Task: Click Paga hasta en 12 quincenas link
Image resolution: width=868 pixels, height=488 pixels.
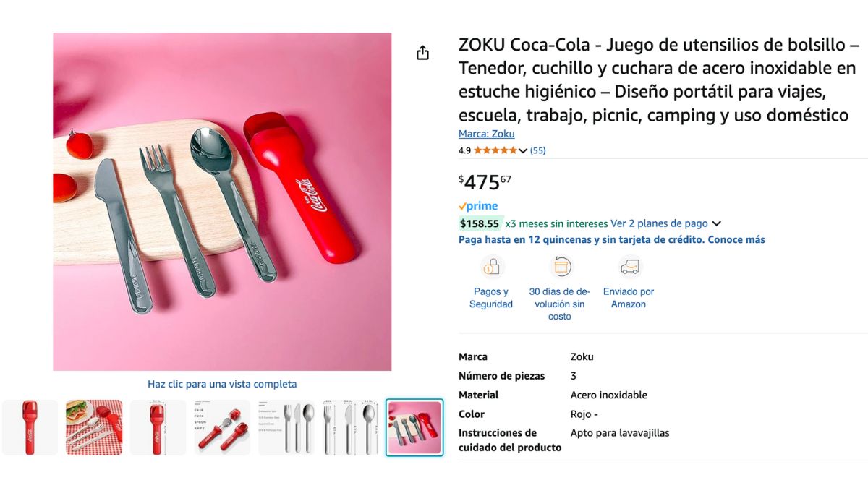Action: tap(612, 239)
